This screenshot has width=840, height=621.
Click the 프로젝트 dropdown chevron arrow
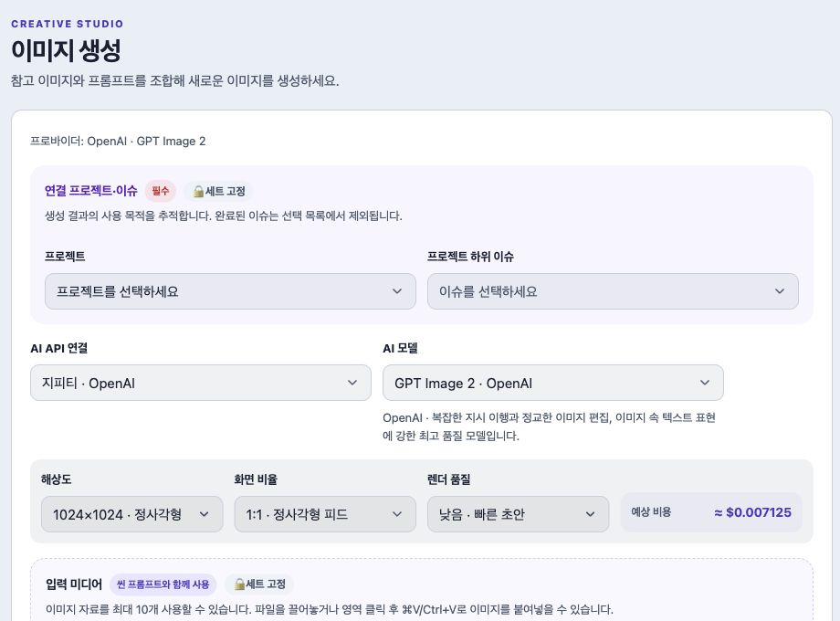pos(397,291)
